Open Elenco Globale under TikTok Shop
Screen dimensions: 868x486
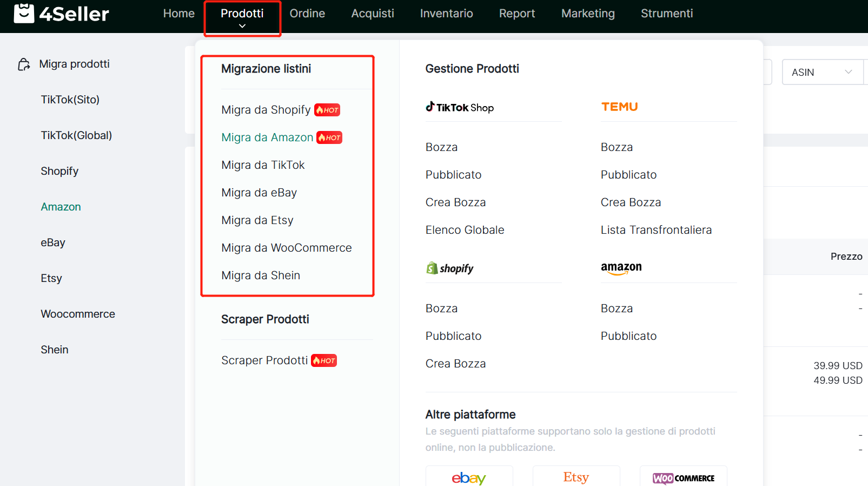pyautogui.click(x=465, y=230)
